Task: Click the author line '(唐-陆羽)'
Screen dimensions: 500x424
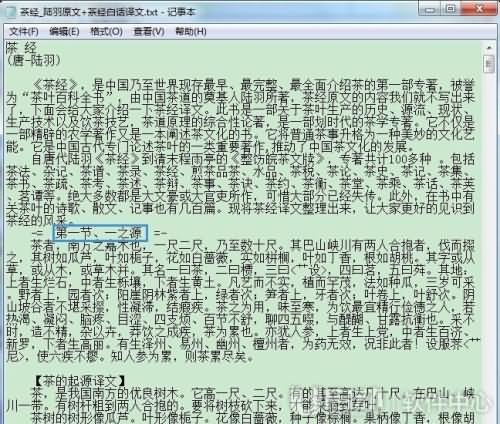Action: pos(34,60)
